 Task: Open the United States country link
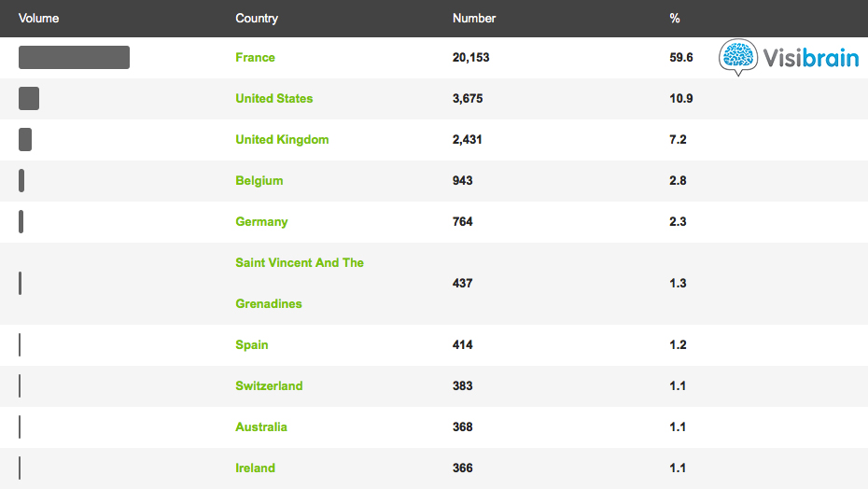[x=273, y=99]
